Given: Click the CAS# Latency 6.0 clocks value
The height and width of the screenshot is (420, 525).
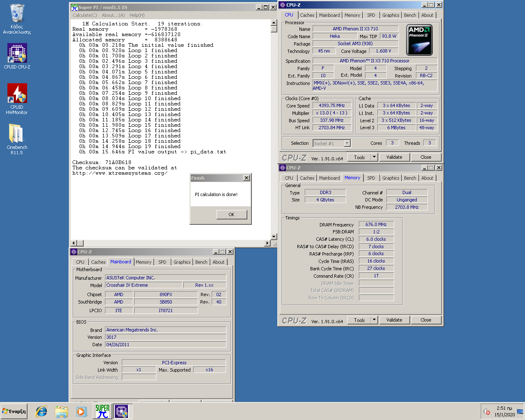Looking at the screenshot, I should pos(376,239).
